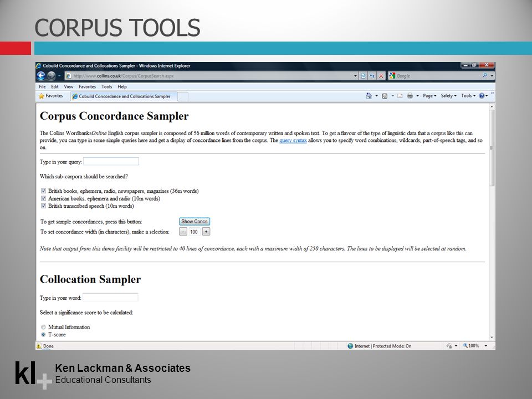Viewport: 532px width, 399px height.
Task: Select the Cobuild Concordance and Collocations Sampler tab
Action: [x=124, y=96]
